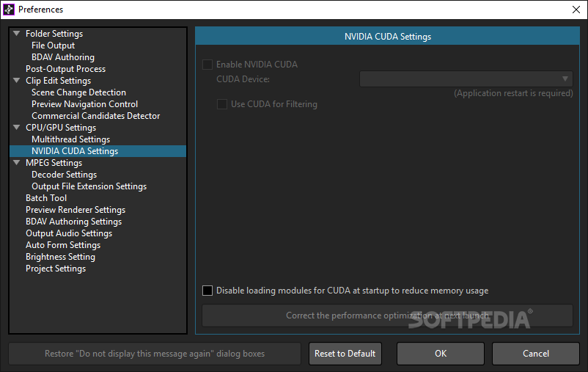Screen dimensions: 588x372
Task: Click the Reset to Default button
Action: 345,353
